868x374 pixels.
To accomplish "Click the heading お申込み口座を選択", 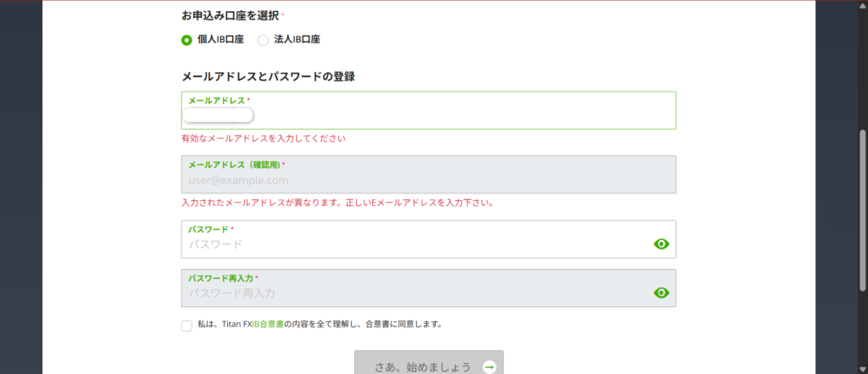I will coord(231,16).
